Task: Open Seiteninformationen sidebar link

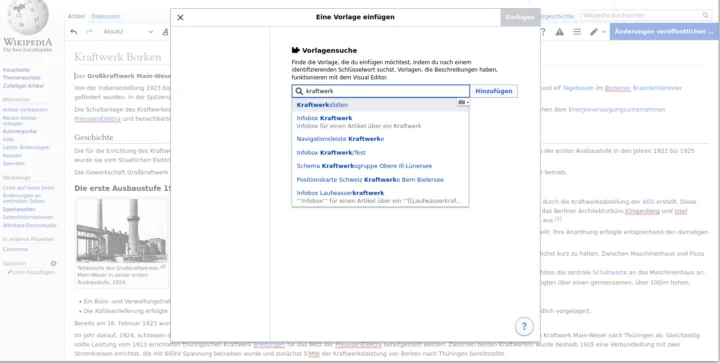Action: click(x=28, y=217)
